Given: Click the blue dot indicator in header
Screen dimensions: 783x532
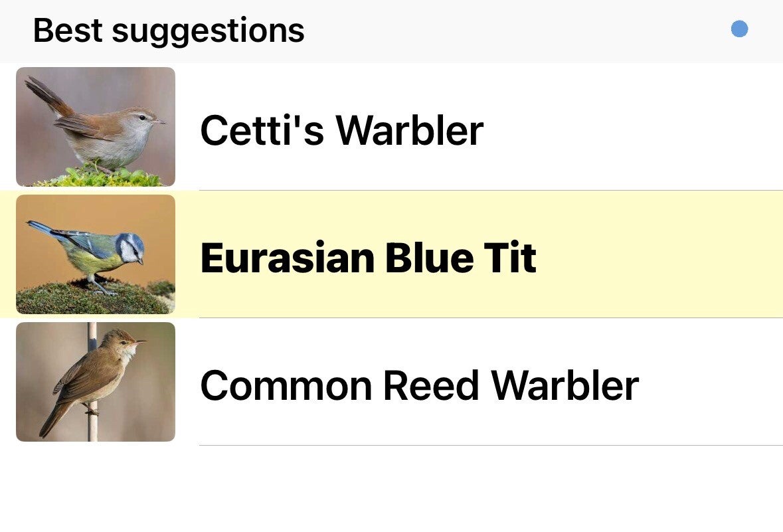Looking at the screenshot, I should click(739, 29).
